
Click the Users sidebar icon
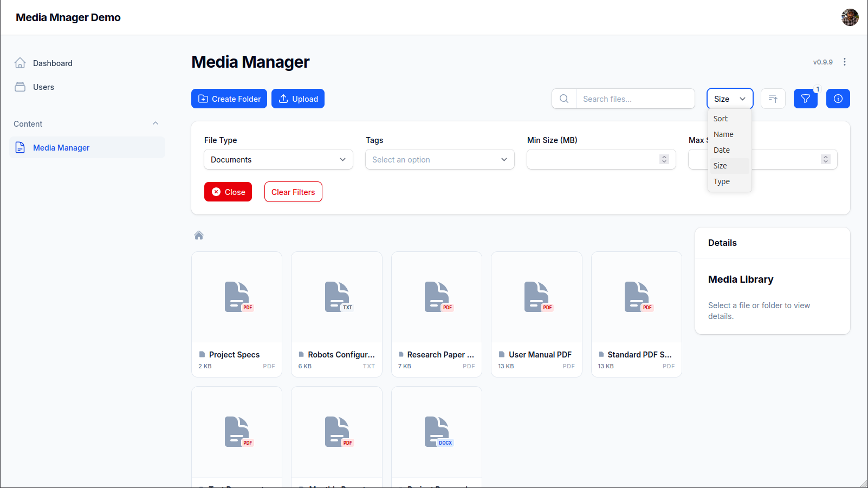(20, 87)
